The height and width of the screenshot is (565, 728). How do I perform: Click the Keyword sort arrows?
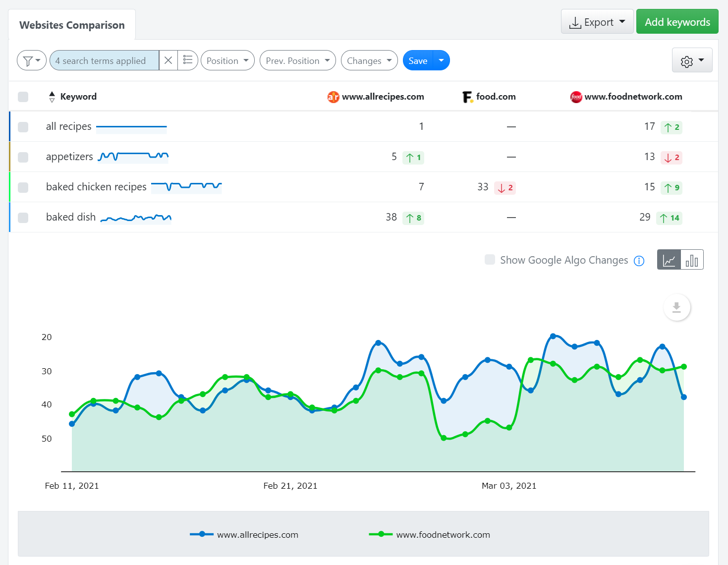click(52, 97)
